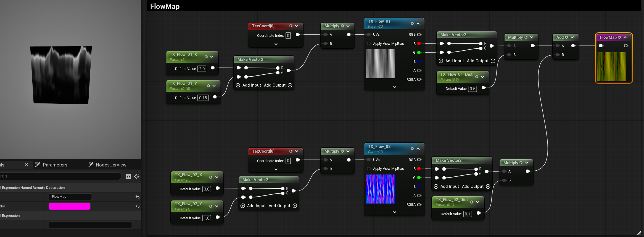This screenshot has height=237, width=644.
Task: Open the magenta node color swatch
Action: click(x=70, y=206)
